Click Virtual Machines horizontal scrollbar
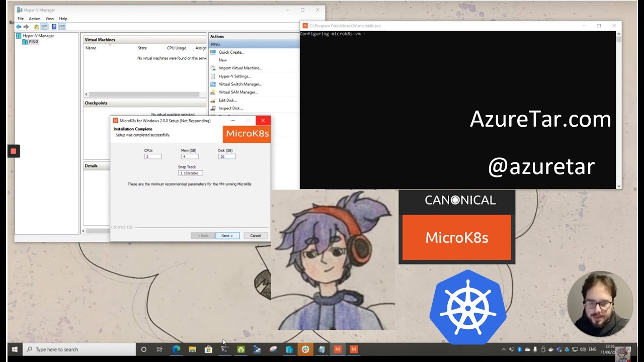This screenshot has height=362, width=644. click(x=145, y=94)
